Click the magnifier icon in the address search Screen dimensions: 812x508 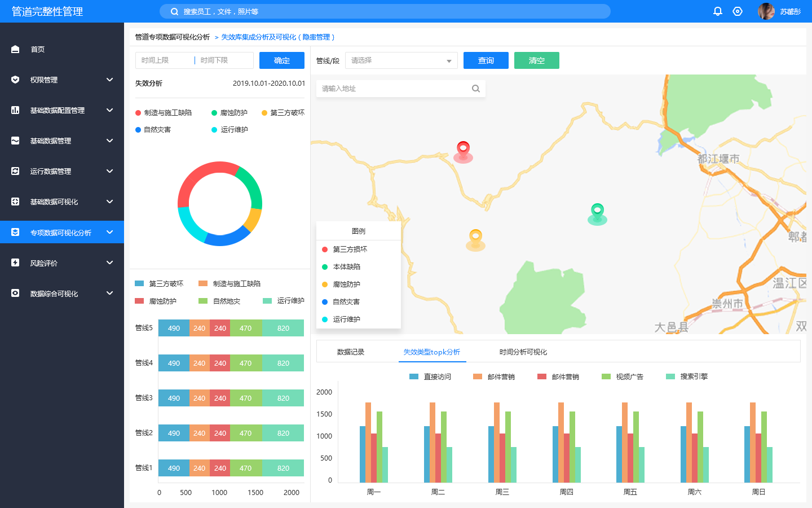tap(476, 89)
